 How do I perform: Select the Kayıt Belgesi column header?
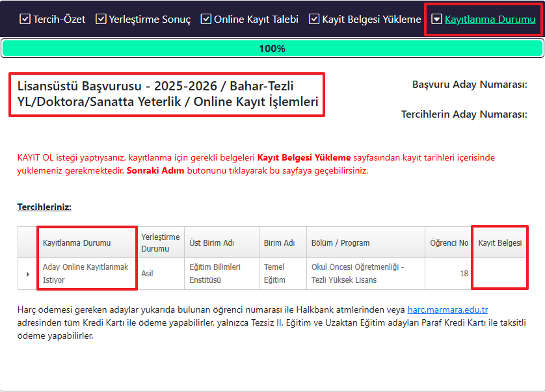pyautogui.click(x=501, y=241)
